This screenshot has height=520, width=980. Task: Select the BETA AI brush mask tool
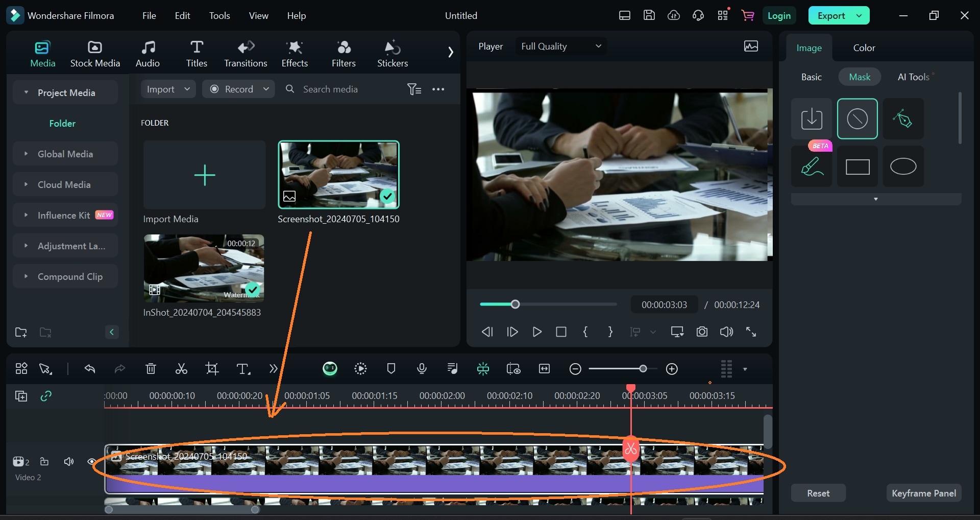pos(812,167)
